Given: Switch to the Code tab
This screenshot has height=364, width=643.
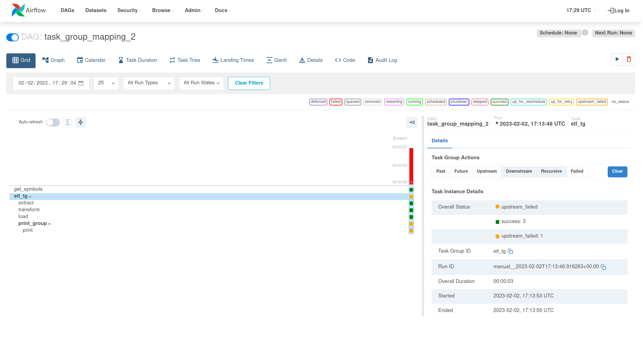Looking at the screenshot, I should tap(345, 60).
